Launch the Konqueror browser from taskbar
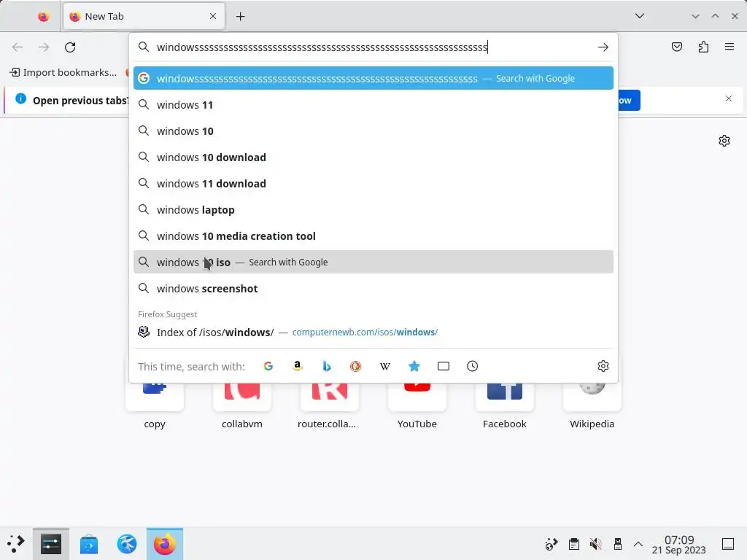The width and height of the screenshot is (747, 560). [x=127, y=544]
